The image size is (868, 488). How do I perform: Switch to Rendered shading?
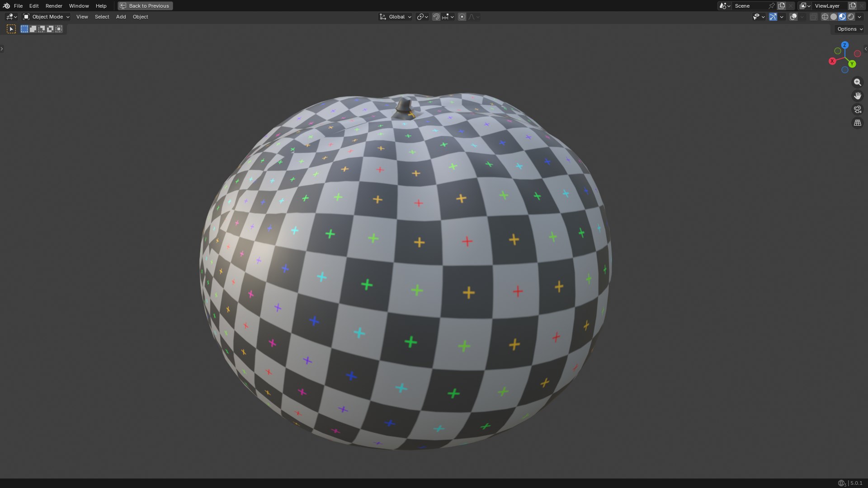(x=851, y=17)
